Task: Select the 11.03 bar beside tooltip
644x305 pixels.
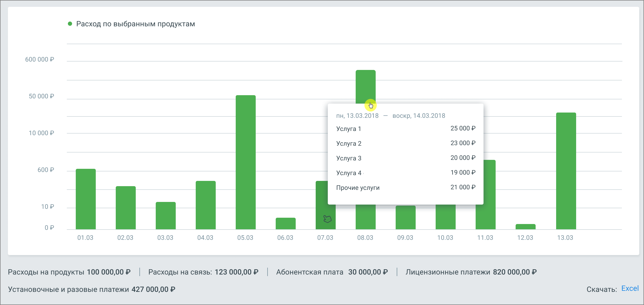Action: [490, 195]
